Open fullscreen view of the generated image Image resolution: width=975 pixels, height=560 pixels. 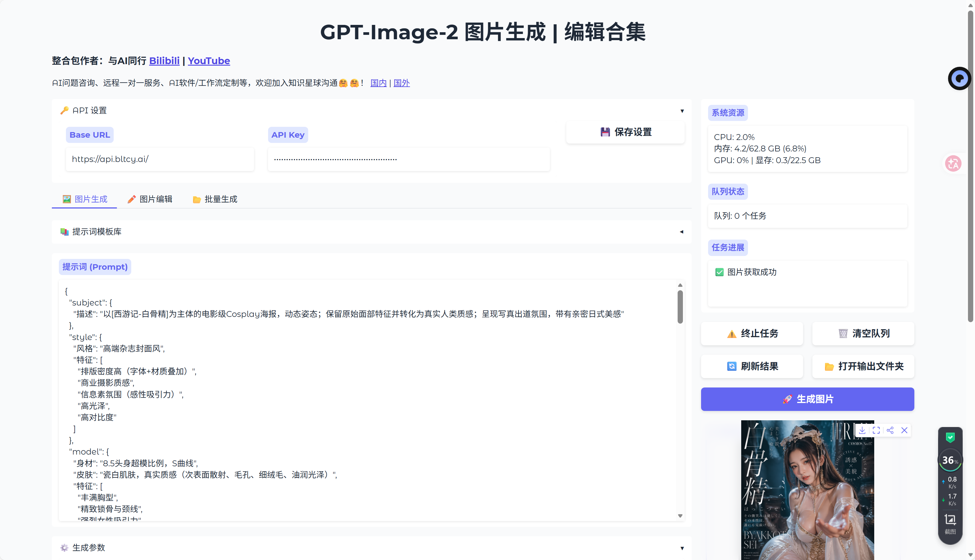(x=876, y=430)
